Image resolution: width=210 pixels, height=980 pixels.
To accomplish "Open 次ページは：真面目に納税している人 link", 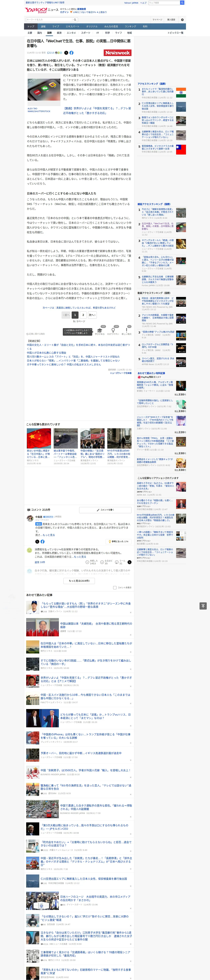I will click(79, 308).
